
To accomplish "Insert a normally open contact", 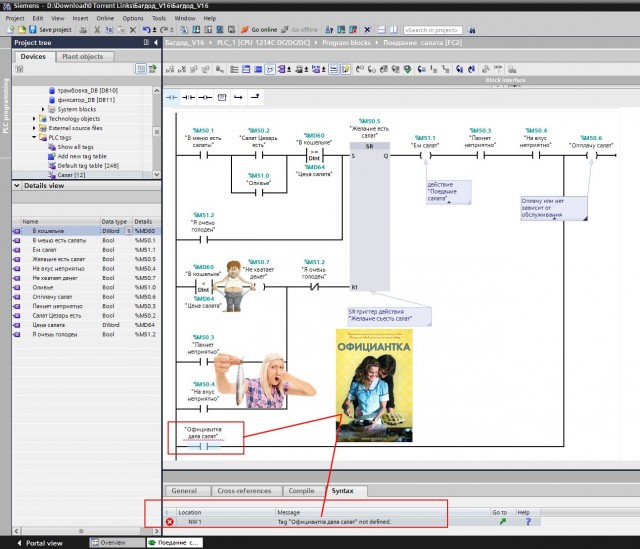I will [x=172, y=97].
